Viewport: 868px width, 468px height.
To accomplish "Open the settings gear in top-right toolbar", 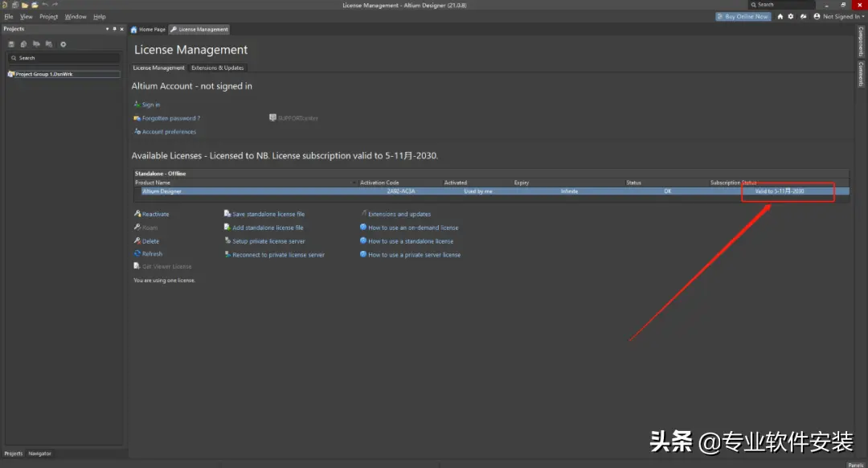I will click(x=791, y=17).
